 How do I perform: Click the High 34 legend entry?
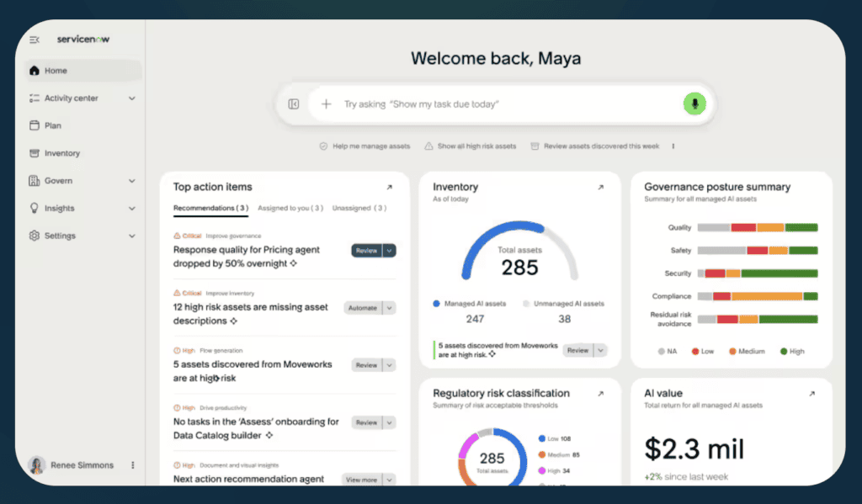click(x=554, y=470)
